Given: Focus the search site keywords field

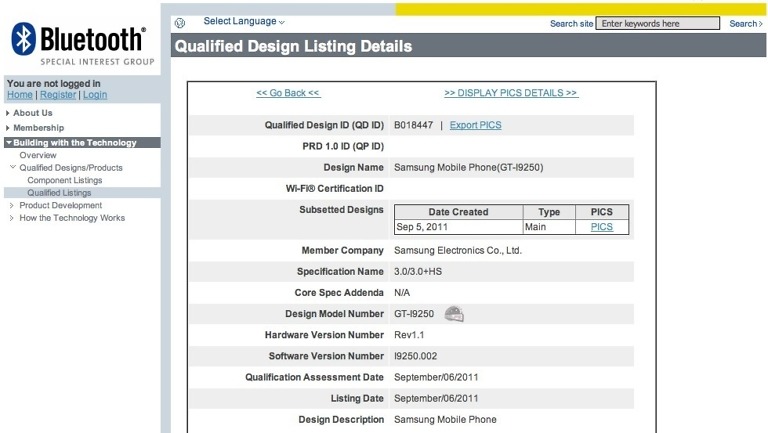Looking at the screenshot, I should (x=658, y=23).
